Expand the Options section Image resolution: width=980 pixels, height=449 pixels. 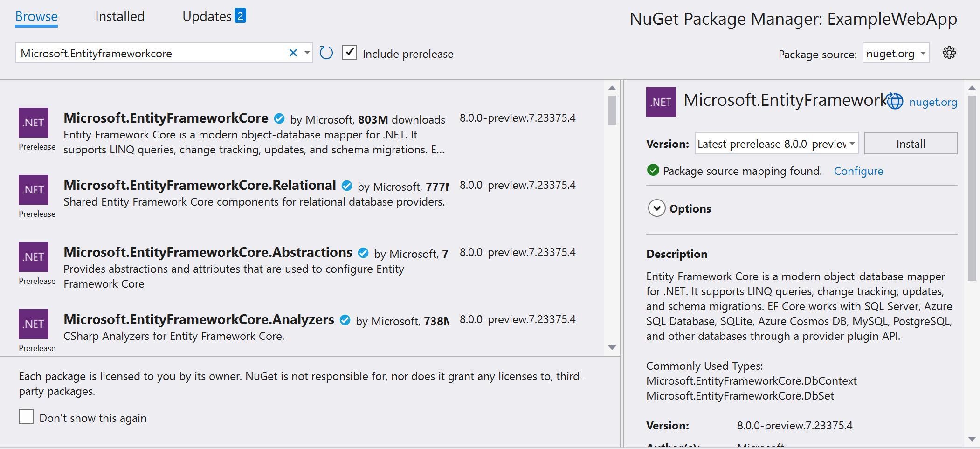tap(657, 208)
